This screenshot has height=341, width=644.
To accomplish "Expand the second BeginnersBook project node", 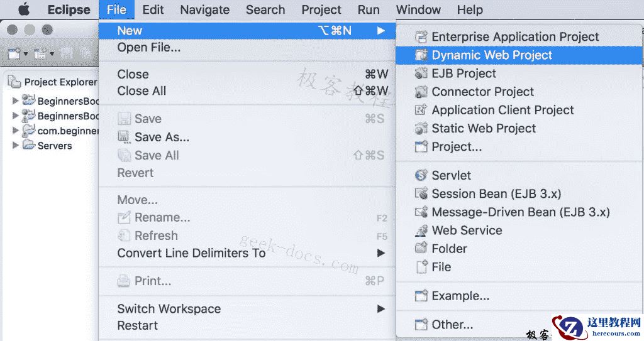I will (15, 116).
